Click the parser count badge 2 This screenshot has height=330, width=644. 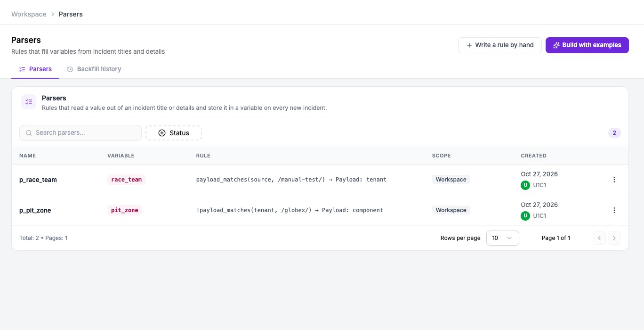coord(614,133)
